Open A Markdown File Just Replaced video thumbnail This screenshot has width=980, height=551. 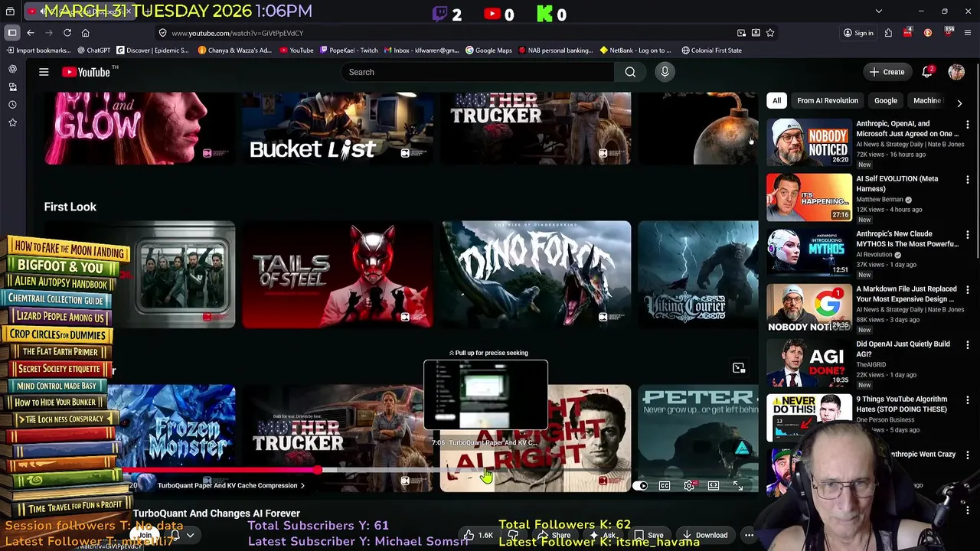(809, 307)
